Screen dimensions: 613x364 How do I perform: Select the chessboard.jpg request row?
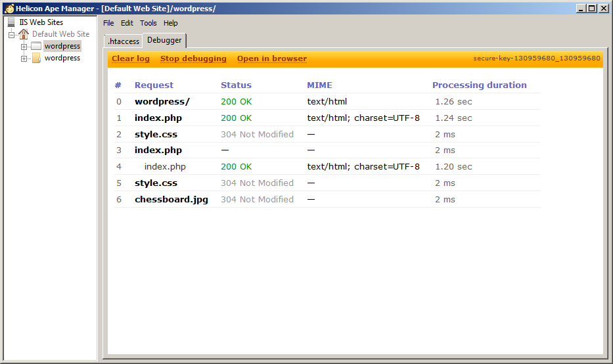pos(171,200)
